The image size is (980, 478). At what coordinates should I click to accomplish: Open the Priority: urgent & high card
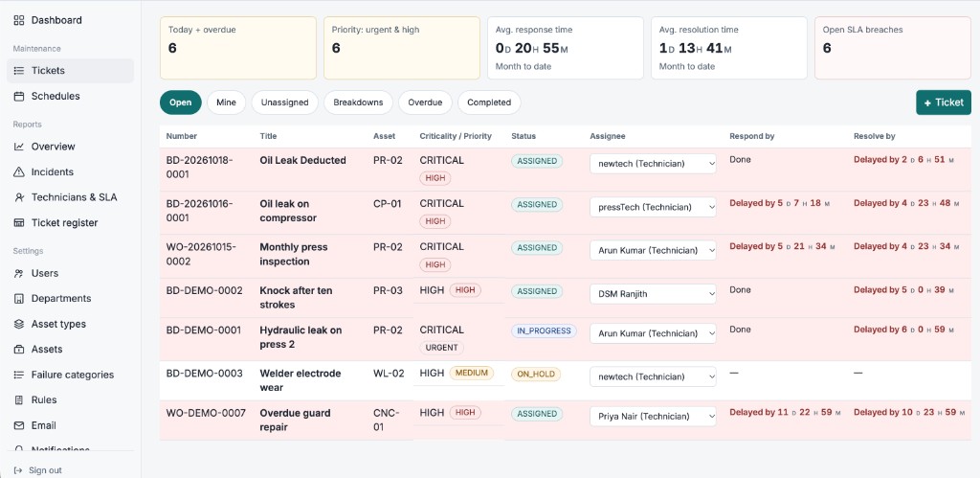click(402, 48)
